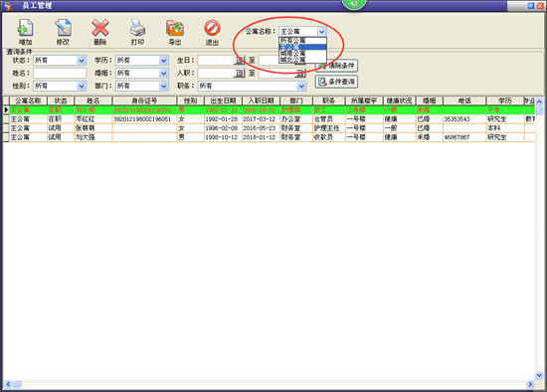The image size is (547, 392).
Task: Click the 状态 column header in table
Action: click(x=61, y=100)
